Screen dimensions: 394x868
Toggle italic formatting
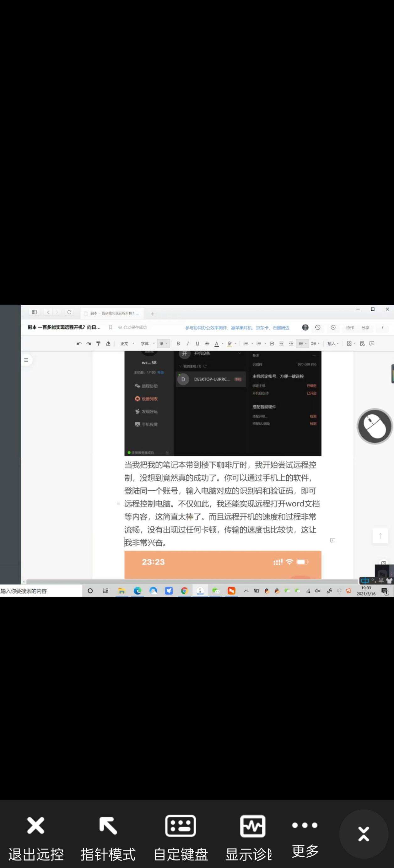187,344
